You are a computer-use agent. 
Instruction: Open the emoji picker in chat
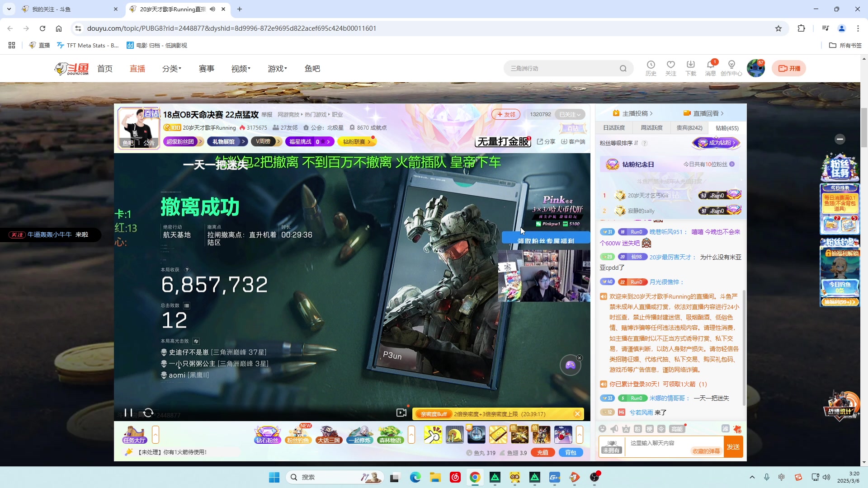click(602, 429)
